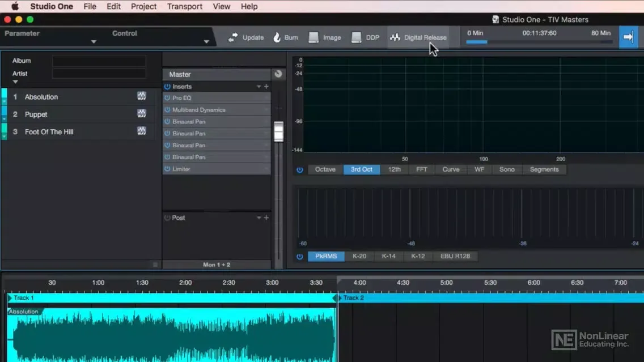Image resolution: width=644 pixels, height=362 pixels.
Task: Toggle the level meter power button
Action: click(x=300, y=256)
